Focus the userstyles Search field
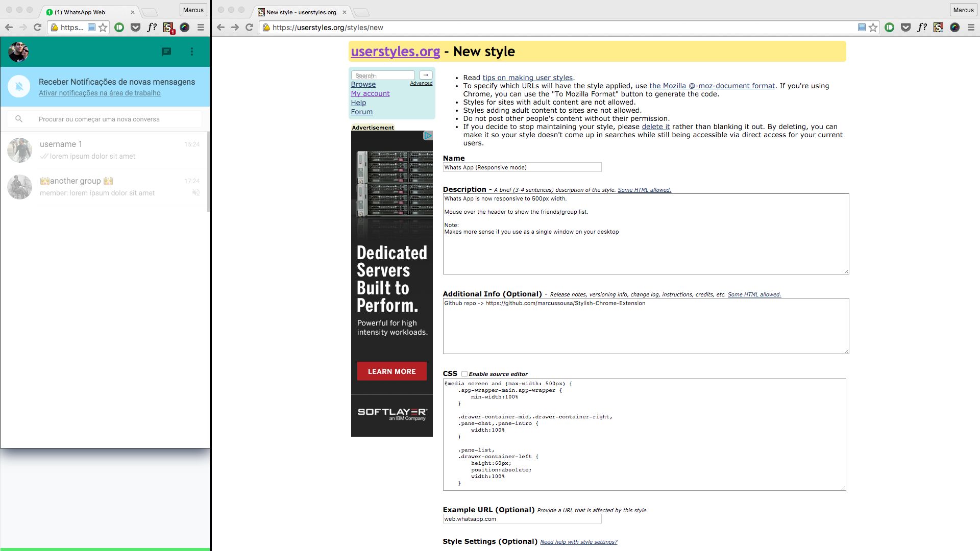980x551 pixels. click(383, 76)
